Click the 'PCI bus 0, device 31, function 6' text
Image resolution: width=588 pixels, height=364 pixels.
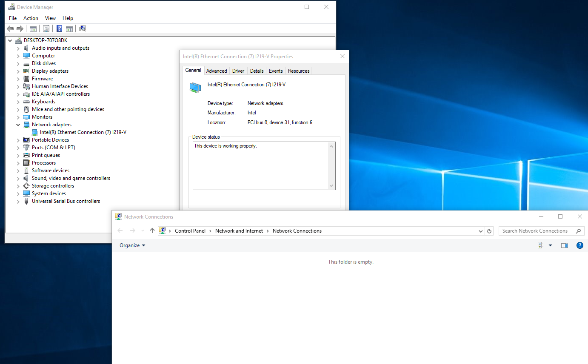(280, 122)
